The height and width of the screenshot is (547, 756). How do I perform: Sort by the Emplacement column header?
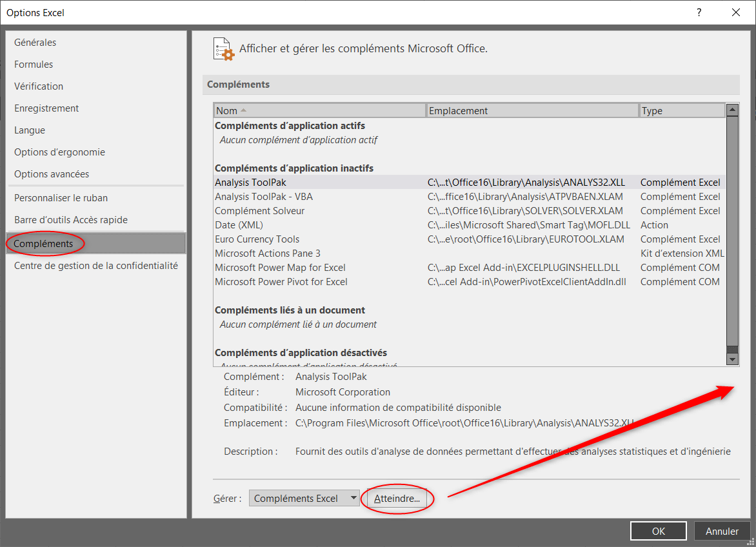pos(532,111)
